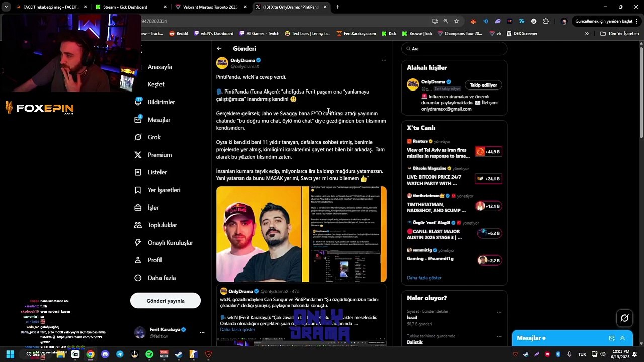Show more live broadcasts with Daha fazla göster
This screenshot has width=644, height=362.
coord(424,278)
